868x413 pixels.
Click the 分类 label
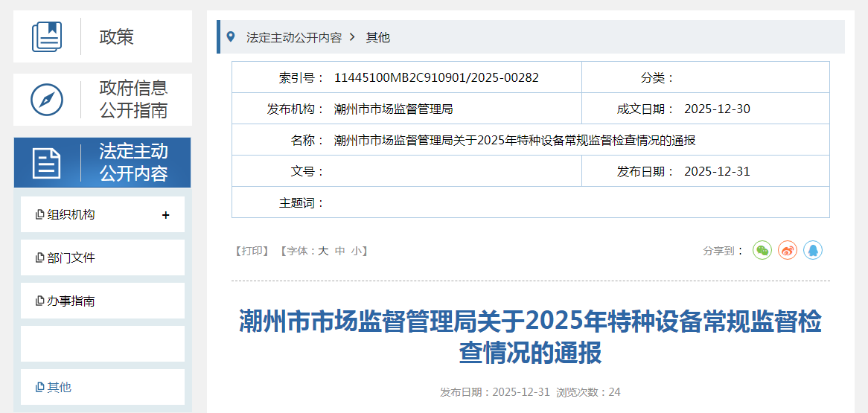tap(657, 77)
